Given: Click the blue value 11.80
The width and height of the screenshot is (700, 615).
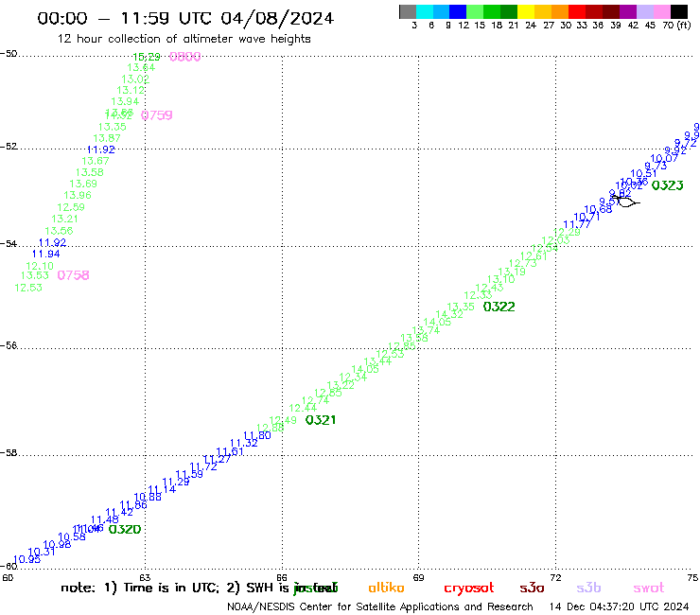Looking at the screenshot, I should [257, 435].
